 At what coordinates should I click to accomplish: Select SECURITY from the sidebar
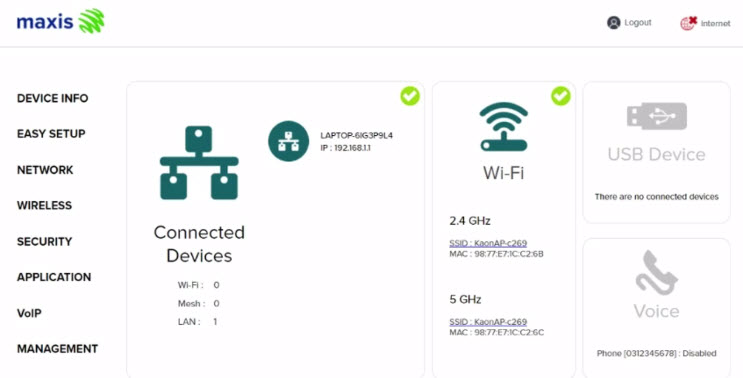click(45, 242)
